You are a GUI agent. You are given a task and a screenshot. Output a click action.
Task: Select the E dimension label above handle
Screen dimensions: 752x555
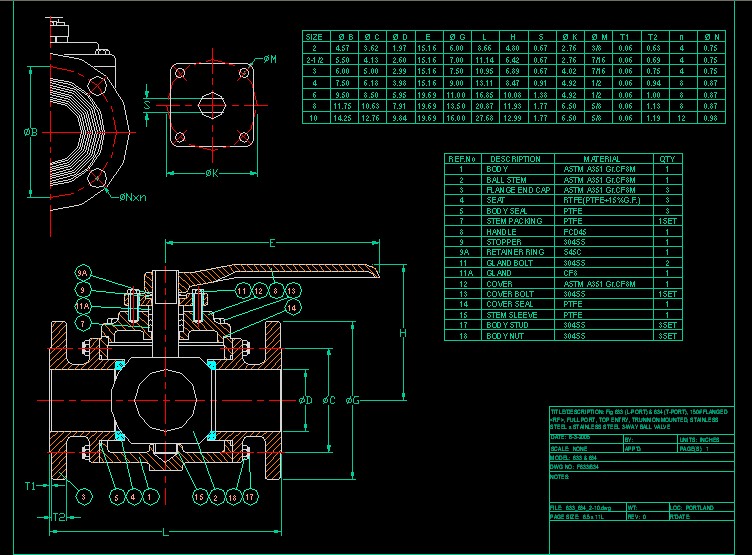click(272, 243)
